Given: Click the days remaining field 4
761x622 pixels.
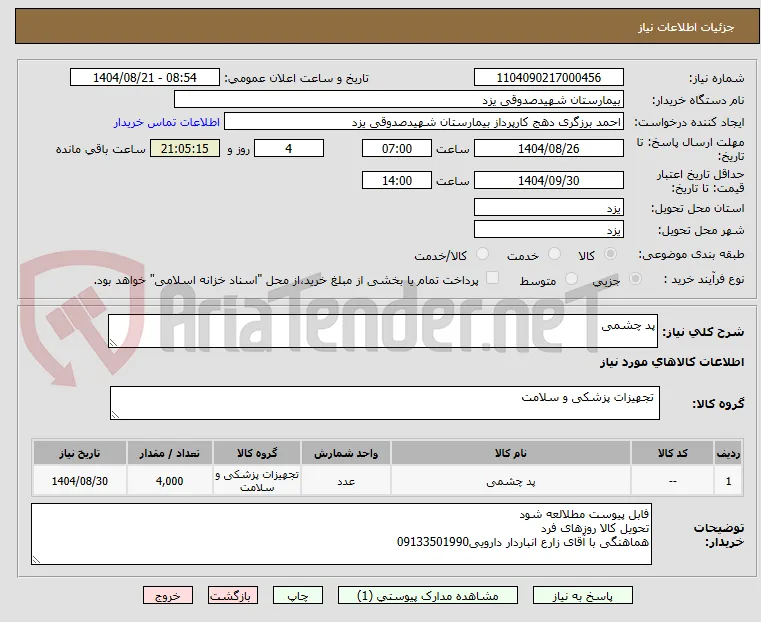Looking at the screenshot, I should [x=289, y=148].
